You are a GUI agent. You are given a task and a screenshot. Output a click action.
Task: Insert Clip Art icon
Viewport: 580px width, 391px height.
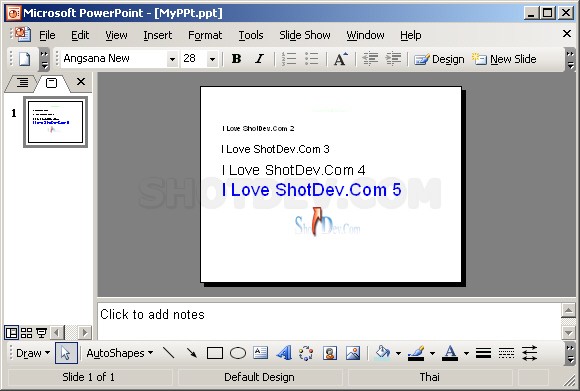coord(330,353)
